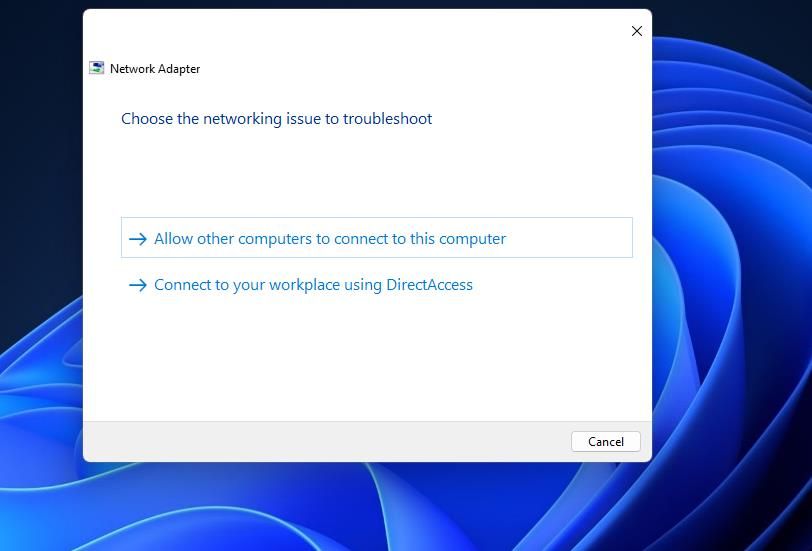The image size is (812, 551).
Task: Close the Network Adapter troubleshooter window
Action: click(x=636, y=31)
